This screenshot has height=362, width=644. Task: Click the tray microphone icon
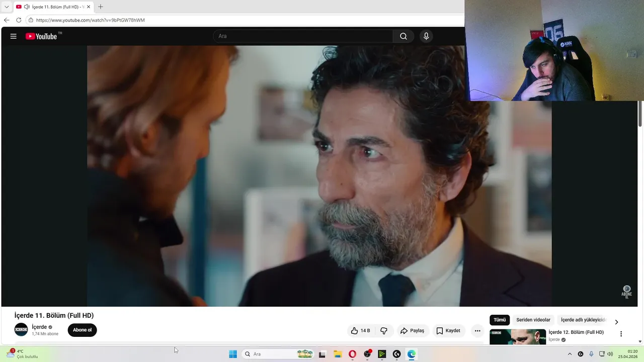591,354
